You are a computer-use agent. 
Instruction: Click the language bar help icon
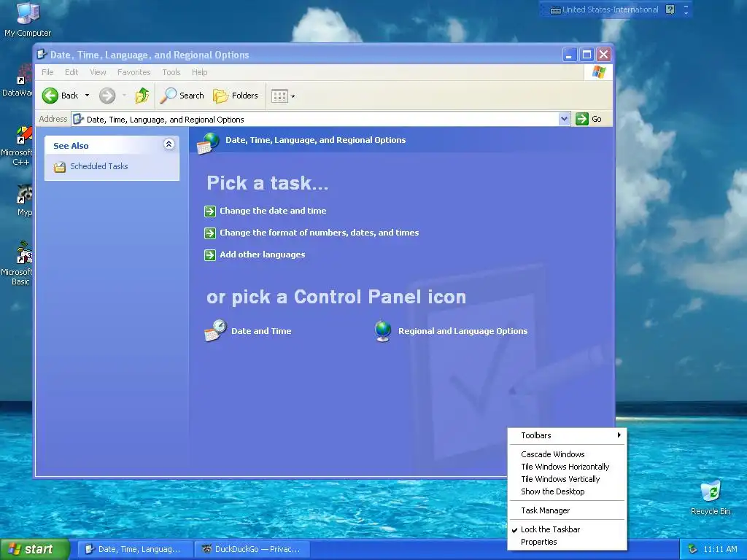[x=670, y=9]
